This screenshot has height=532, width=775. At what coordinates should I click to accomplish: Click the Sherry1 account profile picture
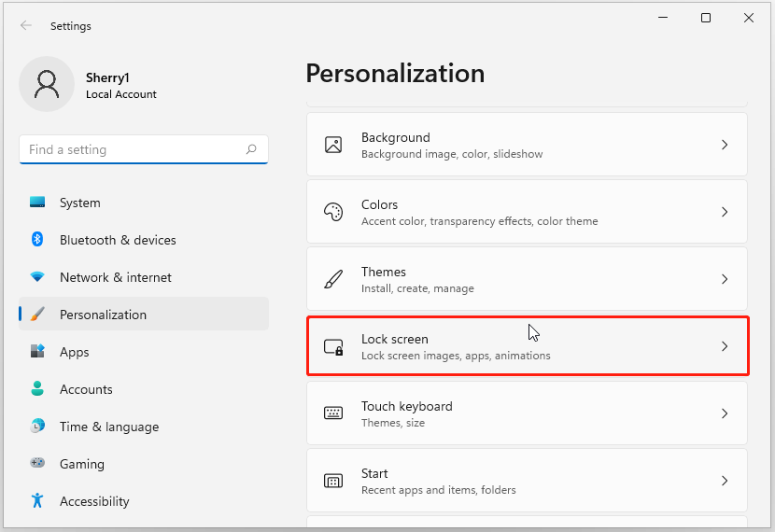point(47,84)
